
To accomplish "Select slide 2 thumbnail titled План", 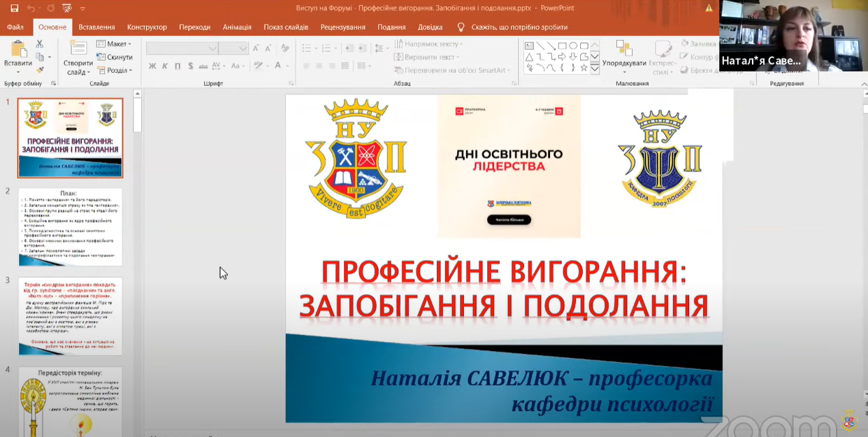I will point(70,227).
